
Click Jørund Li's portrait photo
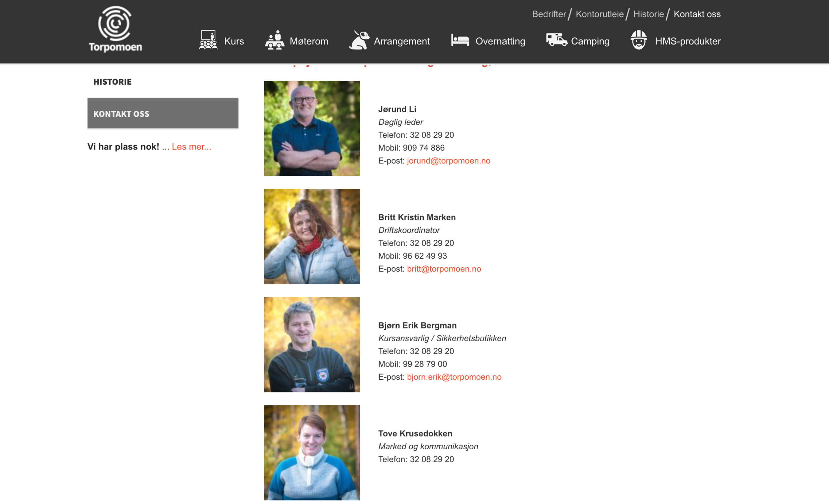[x=312, y=128]
